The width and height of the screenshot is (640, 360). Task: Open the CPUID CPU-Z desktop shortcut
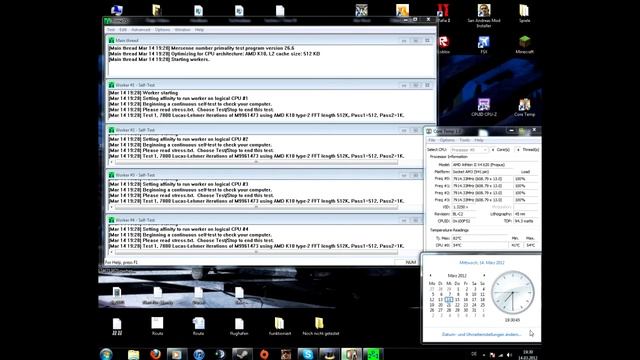pos(484,107)
